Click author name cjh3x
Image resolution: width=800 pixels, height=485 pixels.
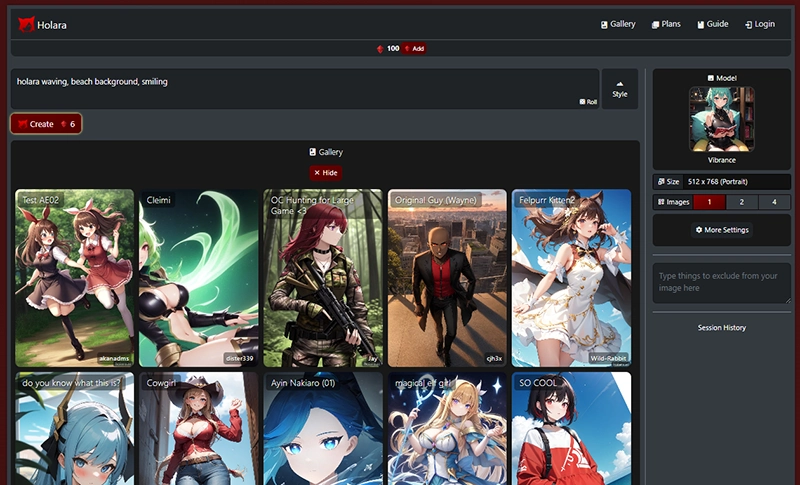point(494,359)
